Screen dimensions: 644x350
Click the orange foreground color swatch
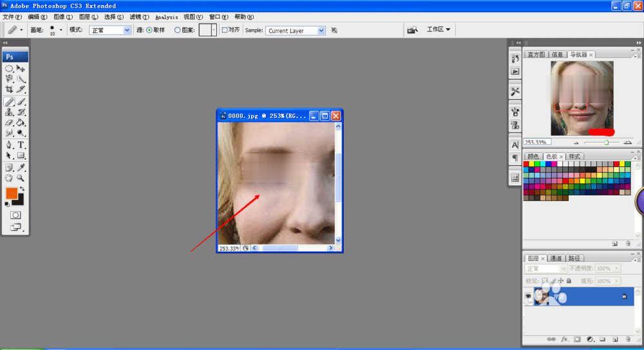12,193
